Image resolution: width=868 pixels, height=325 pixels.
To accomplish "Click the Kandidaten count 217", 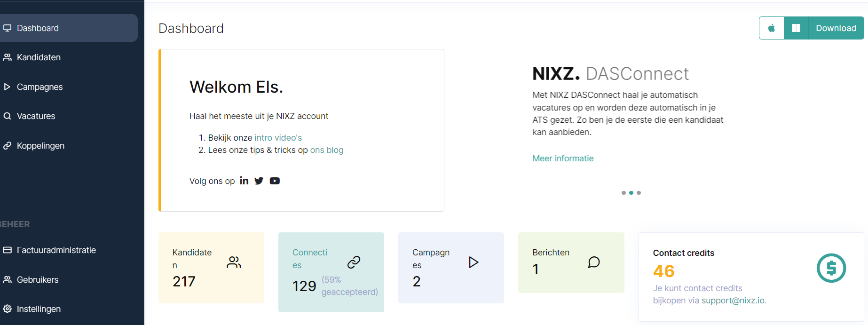I will point(184,281).
